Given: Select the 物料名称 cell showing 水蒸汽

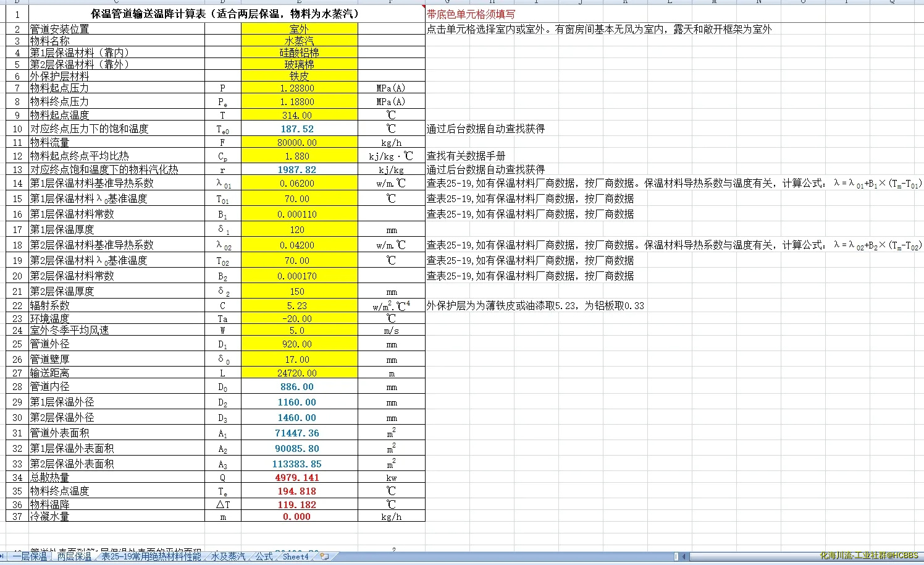Looking at the screenshot, I should tap(300, 41).
